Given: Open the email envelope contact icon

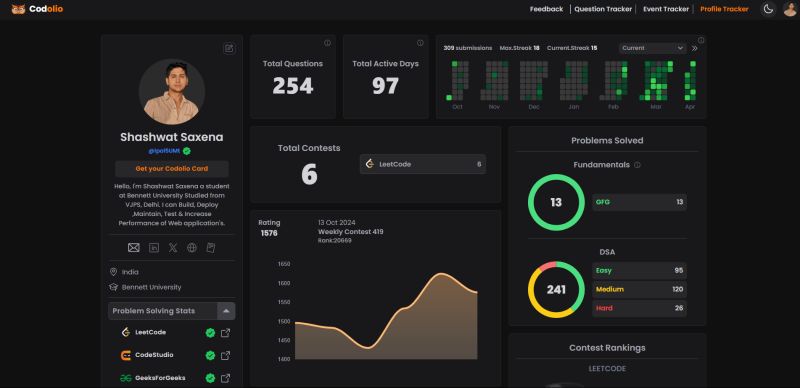Looking at the screenshot, I should [x=134, y=248].
